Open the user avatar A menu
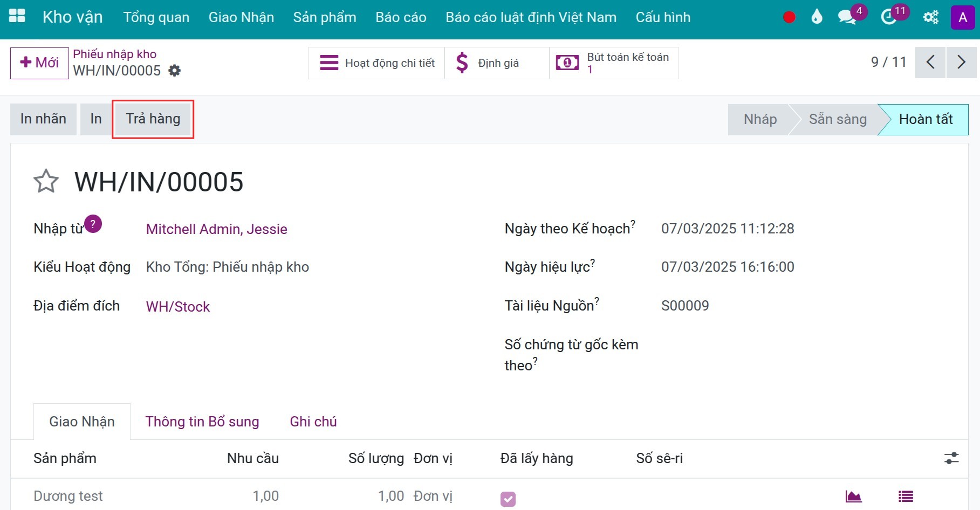980x510 pixels. (963, 17)
